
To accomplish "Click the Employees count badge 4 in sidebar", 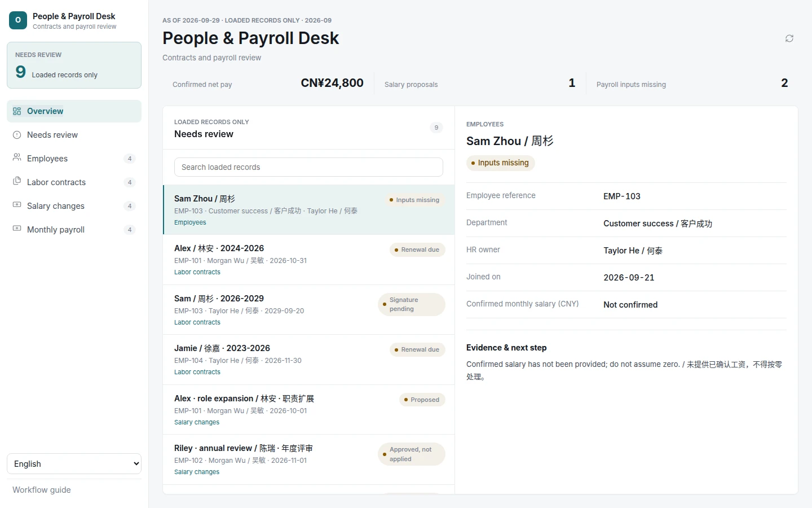I will pos(130,159).
